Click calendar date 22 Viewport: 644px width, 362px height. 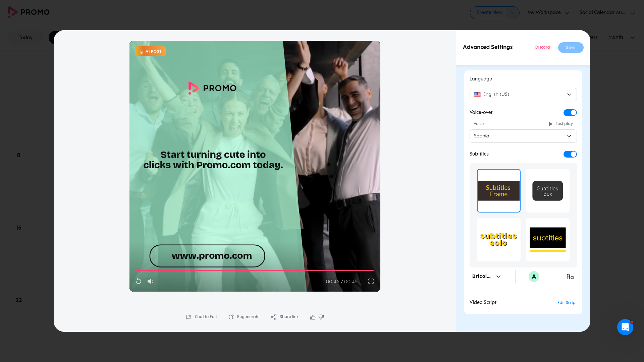point(19,300)
